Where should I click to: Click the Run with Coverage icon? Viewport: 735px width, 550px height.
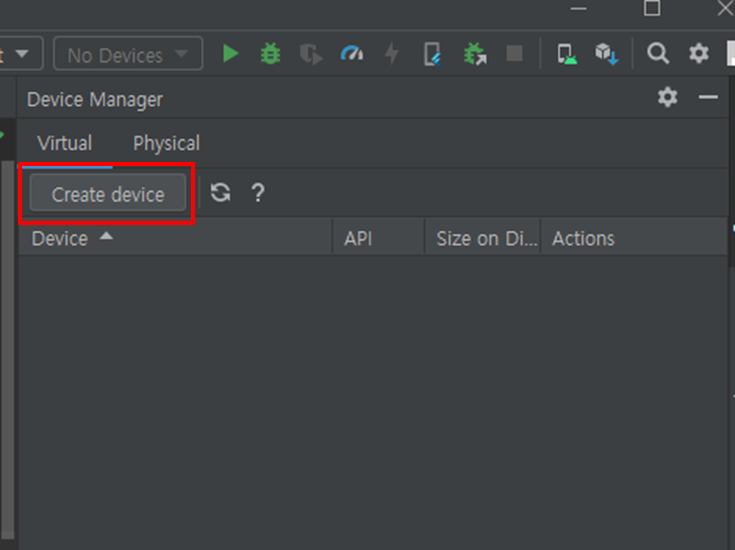pyautogui.click(x=311, y=54)
